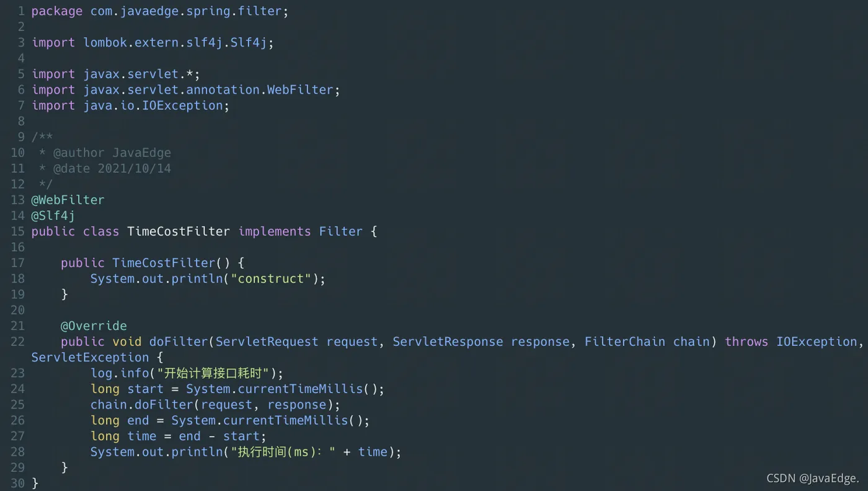Click the @WebFilter annotation on line 13

pos(68,200)
